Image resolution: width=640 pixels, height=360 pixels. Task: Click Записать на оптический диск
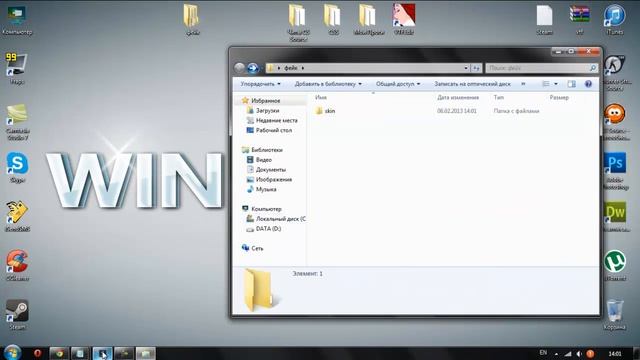[472, 84]
